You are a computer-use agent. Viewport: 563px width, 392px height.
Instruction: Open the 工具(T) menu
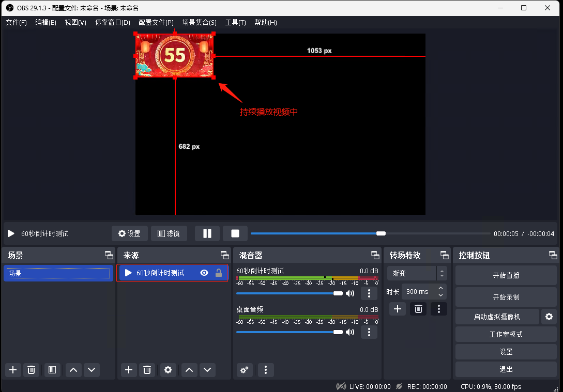pos(235,23)
